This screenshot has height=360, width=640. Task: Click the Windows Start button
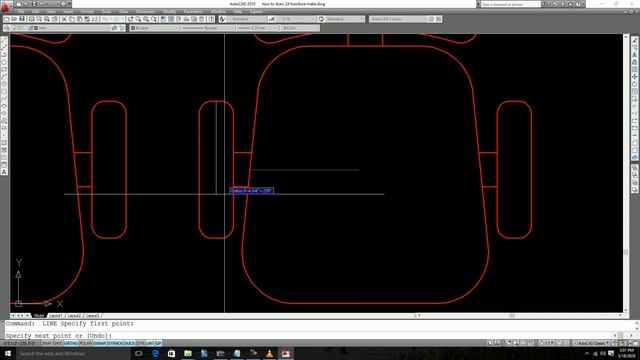8,353
